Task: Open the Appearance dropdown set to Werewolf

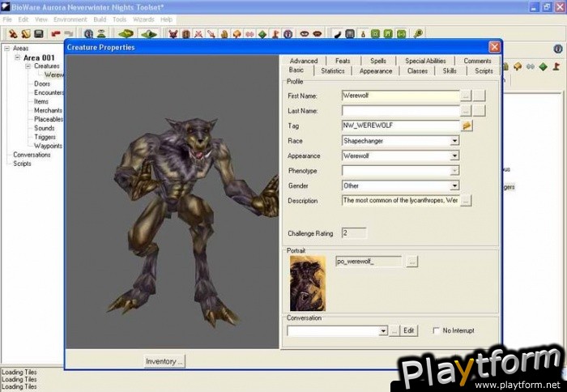Action: [x=454, y=156]
